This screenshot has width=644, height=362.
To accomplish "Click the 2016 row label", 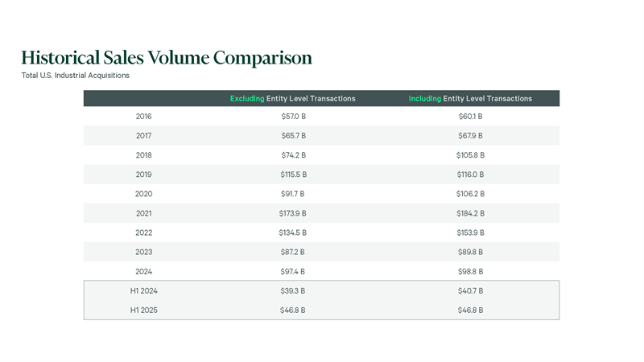I will coord(144,117).
